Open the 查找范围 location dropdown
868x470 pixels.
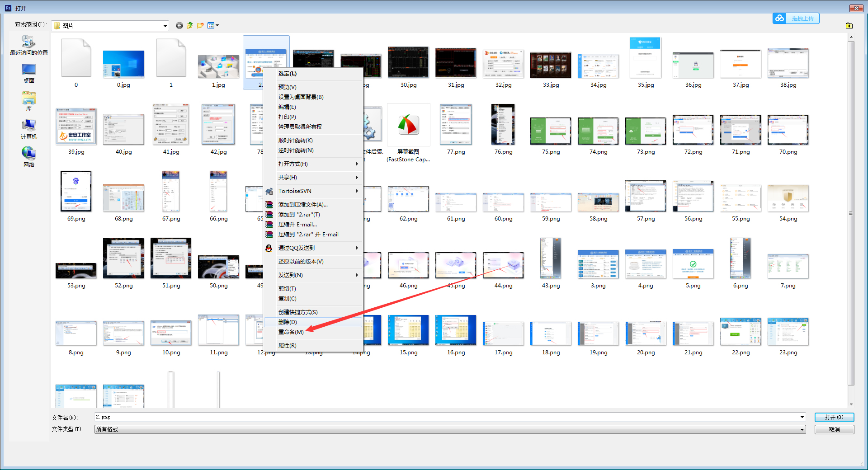coord(165,25)
